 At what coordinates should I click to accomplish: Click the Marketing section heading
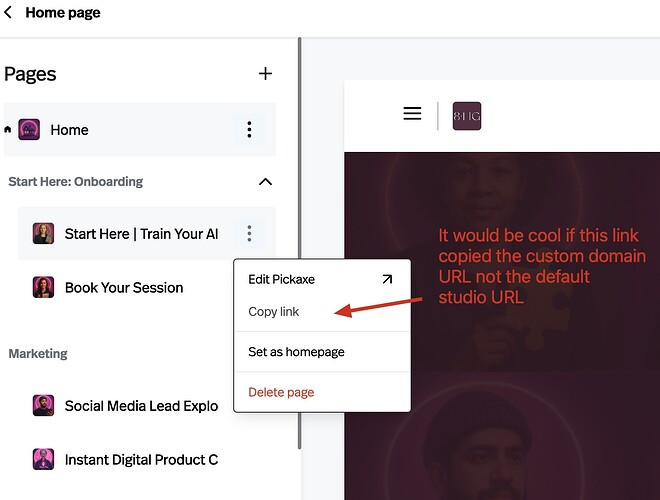38,354
